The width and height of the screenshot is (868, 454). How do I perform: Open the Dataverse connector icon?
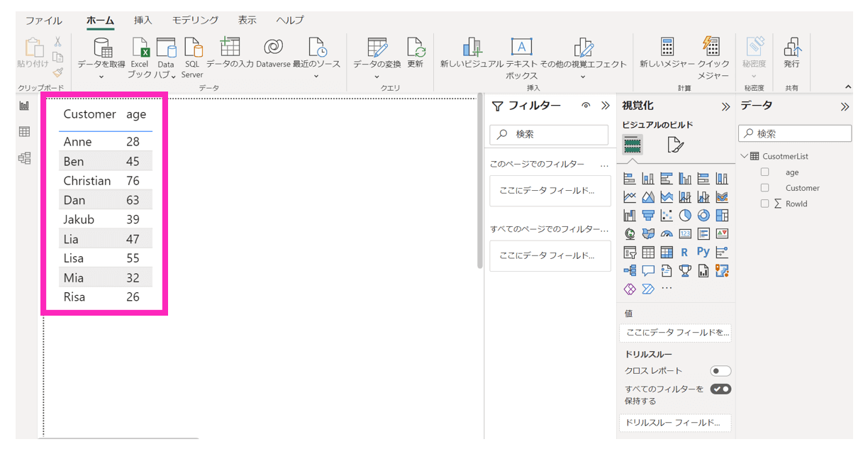273,48
